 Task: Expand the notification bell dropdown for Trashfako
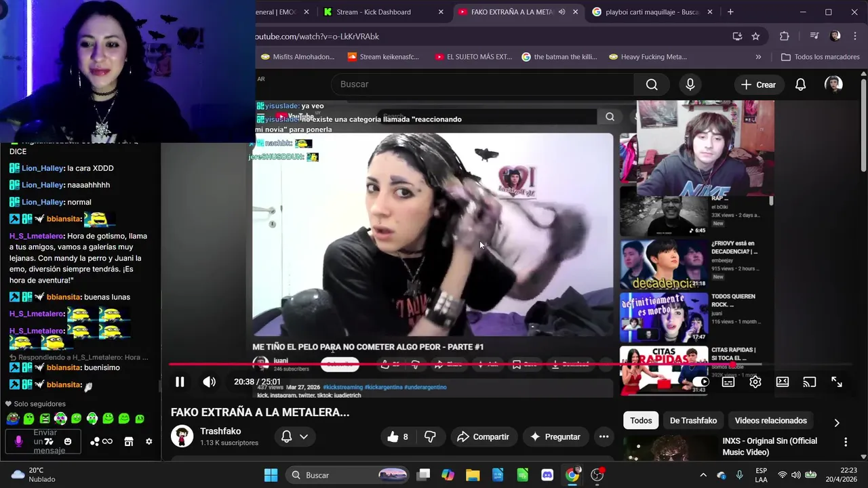(x=295, y=437)
